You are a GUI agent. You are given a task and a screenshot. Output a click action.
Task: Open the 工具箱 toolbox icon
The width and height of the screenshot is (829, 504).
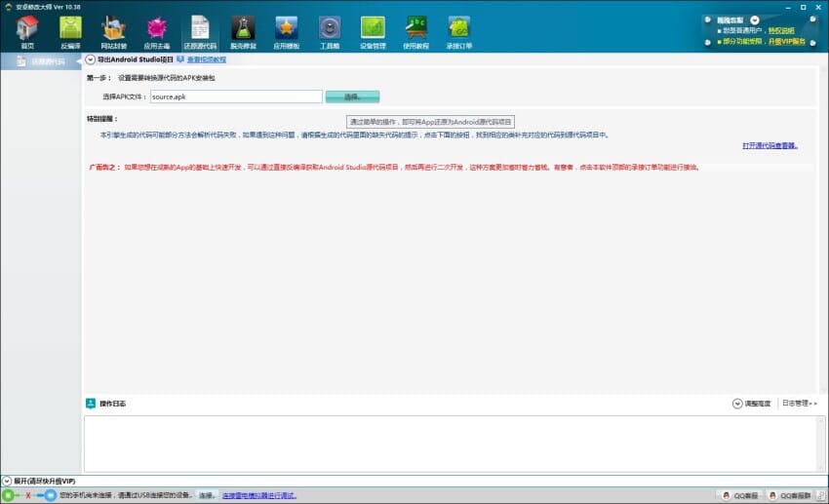(x=329, y=30)
